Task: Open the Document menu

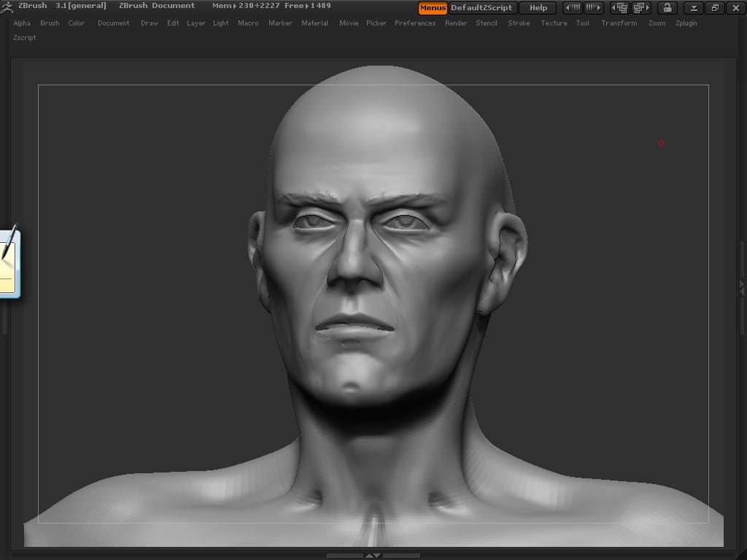Action: click(113, 23)
